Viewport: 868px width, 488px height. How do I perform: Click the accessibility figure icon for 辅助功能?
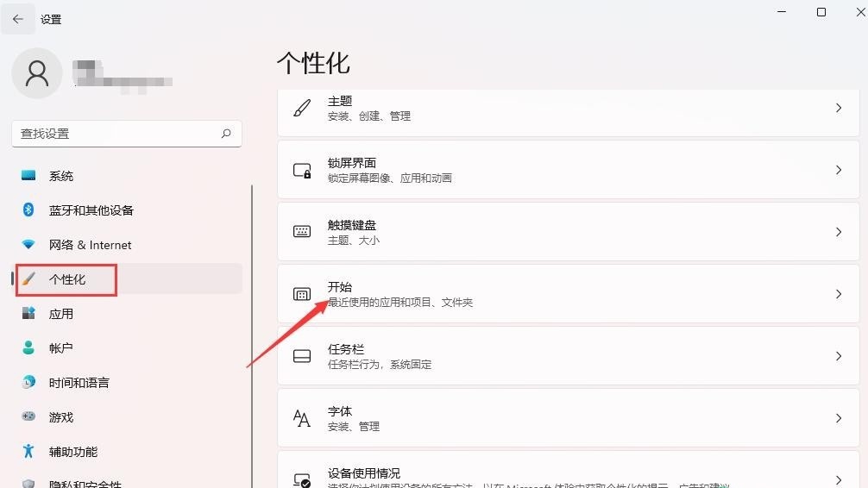click(x=28, y=451)
